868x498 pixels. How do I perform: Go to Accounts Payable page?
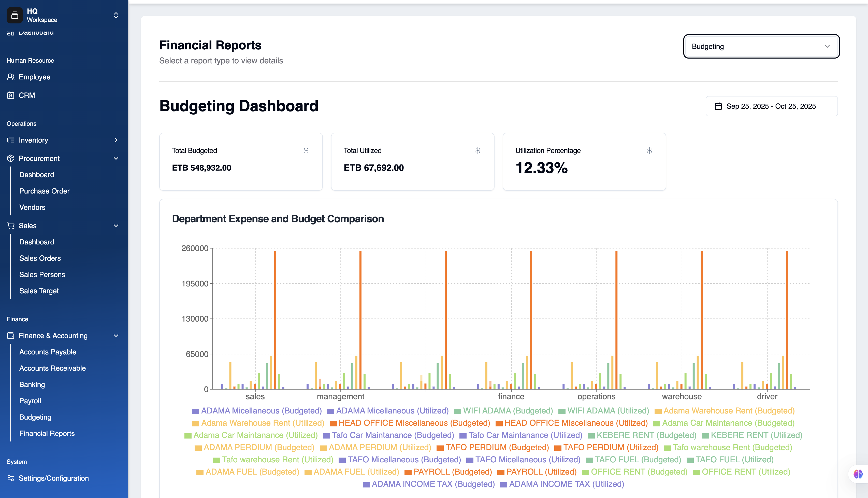point(48,352)
